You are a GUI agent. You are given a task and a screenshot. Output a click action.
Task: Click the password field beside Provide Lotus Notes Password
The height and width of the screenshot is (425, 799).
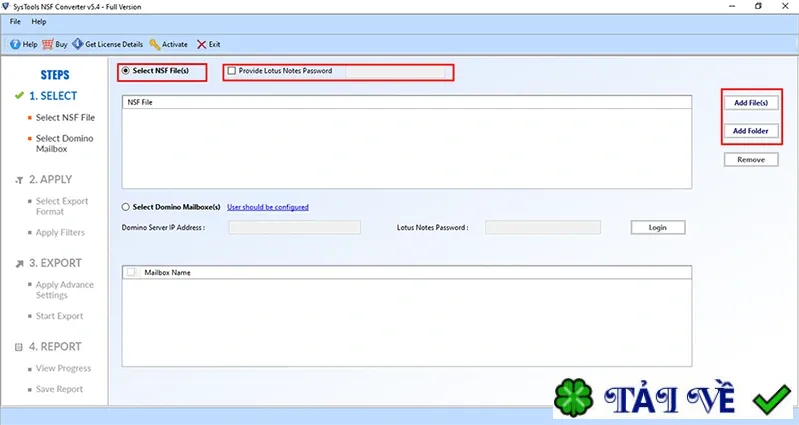tap(395, 71)
